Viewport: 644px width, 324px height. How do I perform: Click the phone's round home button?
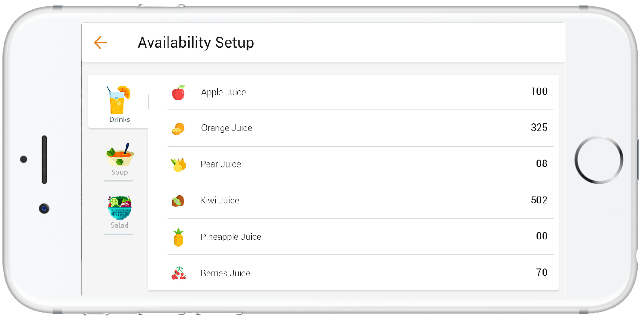tap(599, 160)
